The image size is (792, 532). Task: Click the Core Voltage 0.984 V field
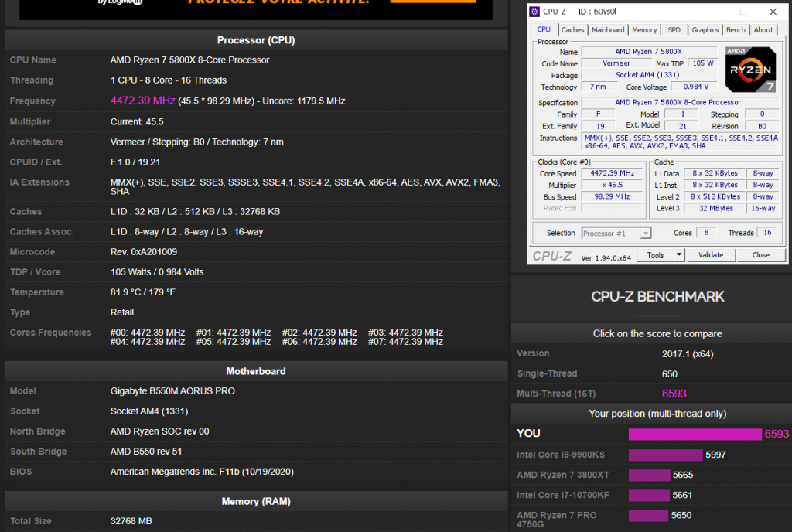696,87
